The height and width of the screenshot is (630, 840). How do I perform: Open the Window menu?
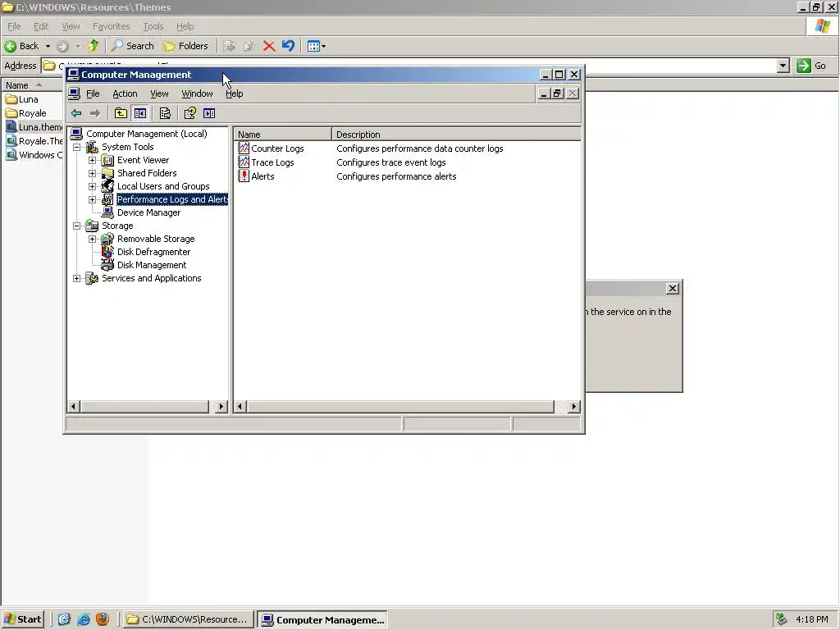tap(197, 94)
